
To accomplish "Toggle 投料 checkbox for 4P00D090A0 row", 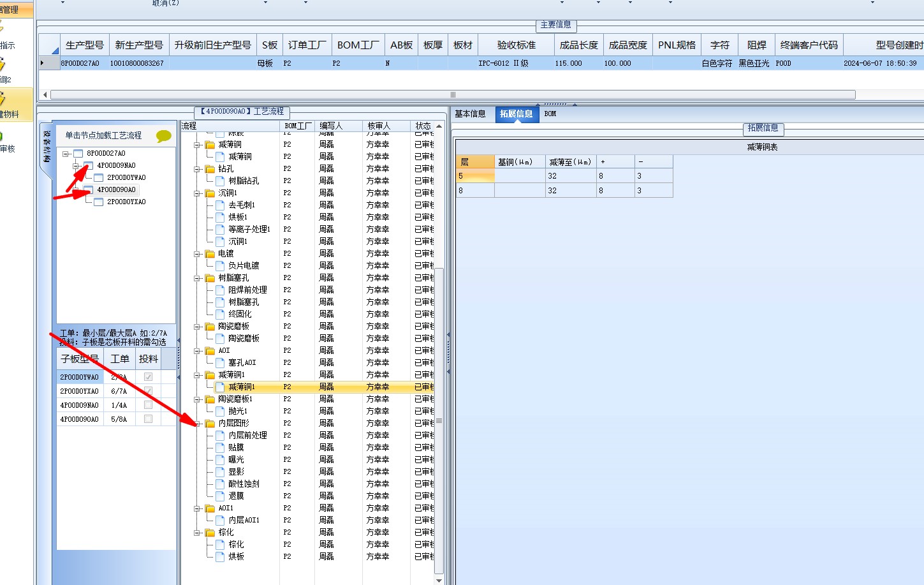I will pyautogui.click(x=148, y=419).
